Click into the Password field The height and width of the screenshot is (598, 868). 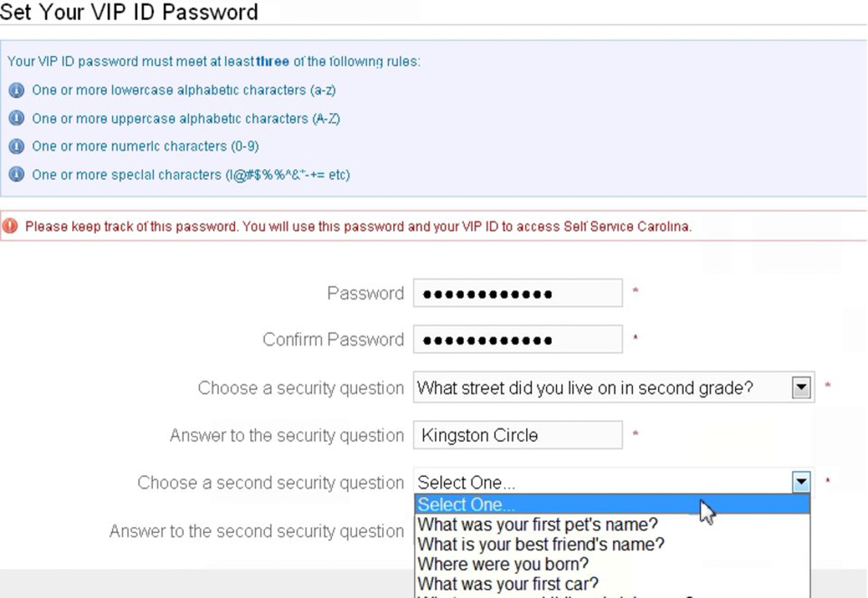[518, 293]
